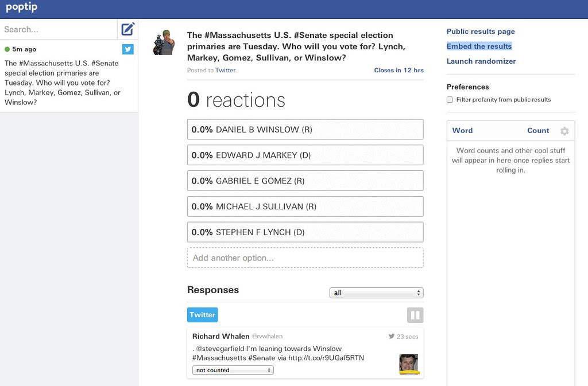The height and width of the screenshot is (386, 588).
Task: Open the Responses filter dropdown showing all
Action: coord(376,293)
